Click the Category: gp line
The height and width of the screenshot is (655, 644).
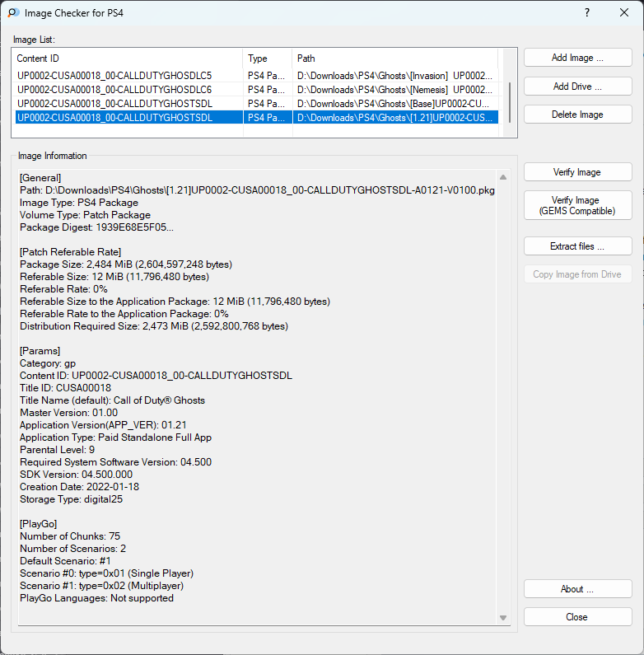[48, 363]
